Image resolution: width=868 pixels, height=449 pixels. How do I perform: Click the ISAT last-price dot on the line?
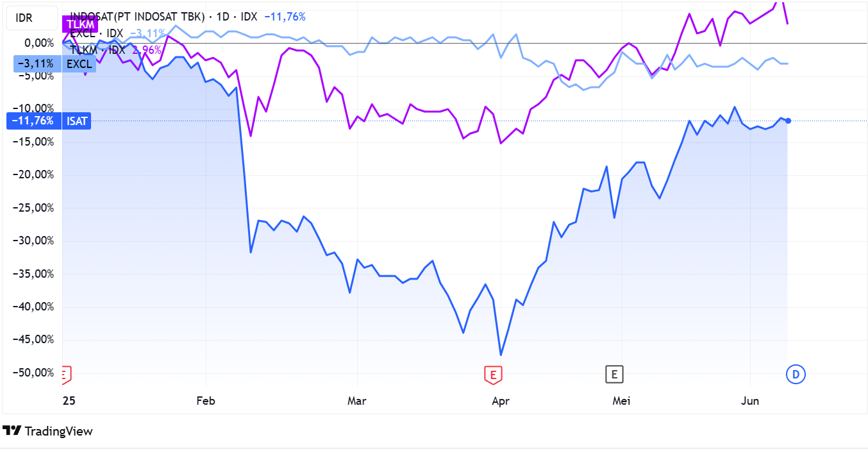click(788, 121)
